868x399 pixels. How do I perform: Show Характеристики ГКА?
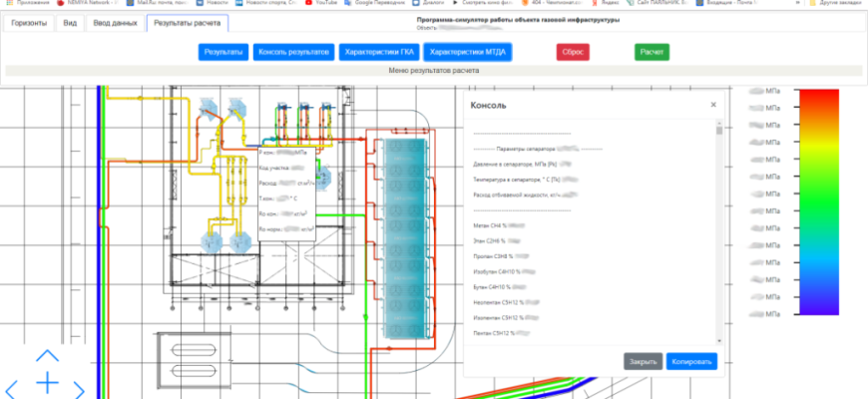pyautogui.click(x=379, y=52)
